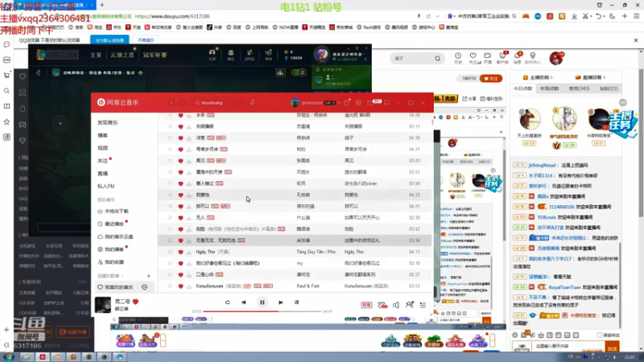
Task: Toggle the heart on song 无人
Action: 180,217
